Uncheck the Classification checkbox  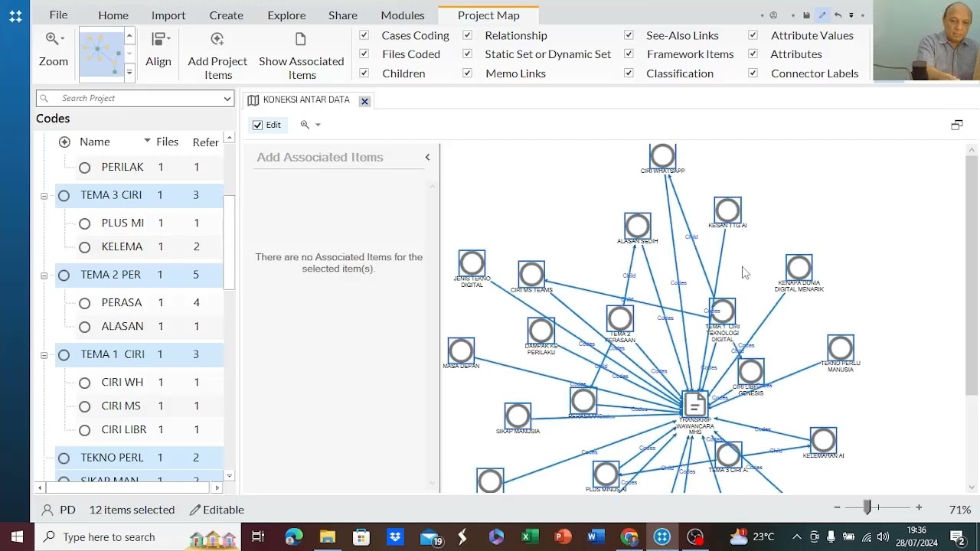point(629,73)
